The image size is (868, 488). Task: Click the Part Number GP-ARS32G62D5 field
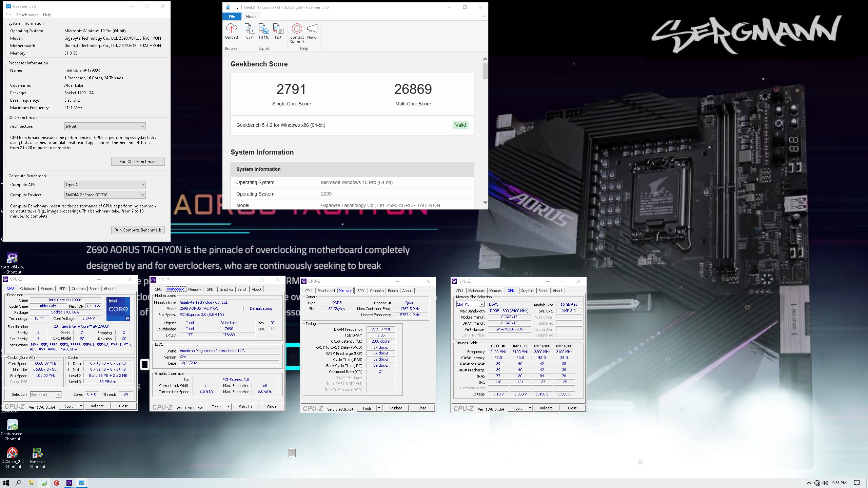click(x=509, y=329)
